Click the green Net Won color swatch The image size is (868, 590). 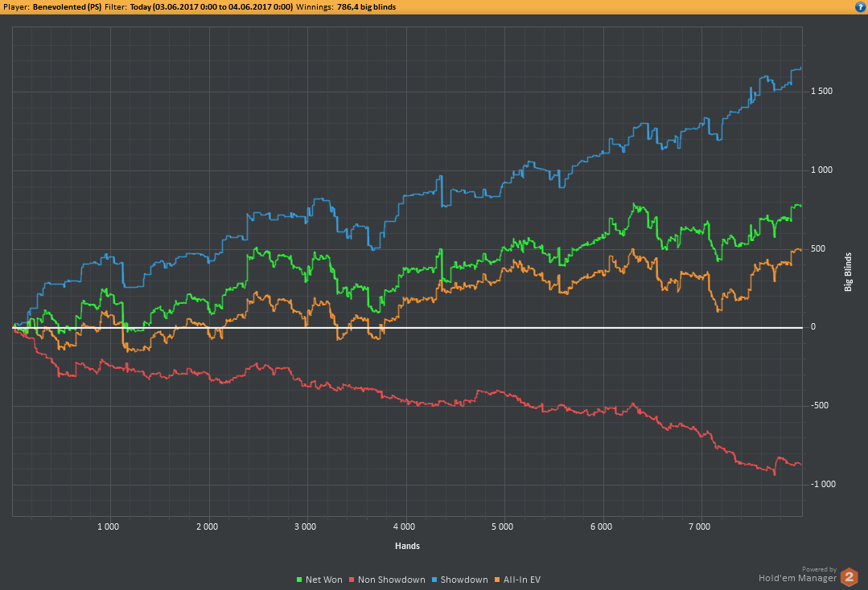(x=299, y=580)
